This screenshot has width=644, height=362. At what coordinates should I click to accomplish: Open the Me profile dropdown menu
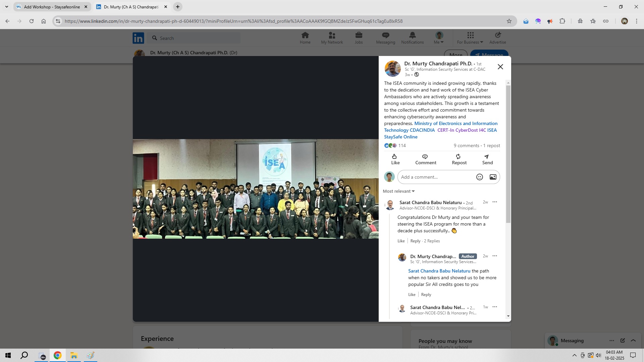[x=439, y=38]
